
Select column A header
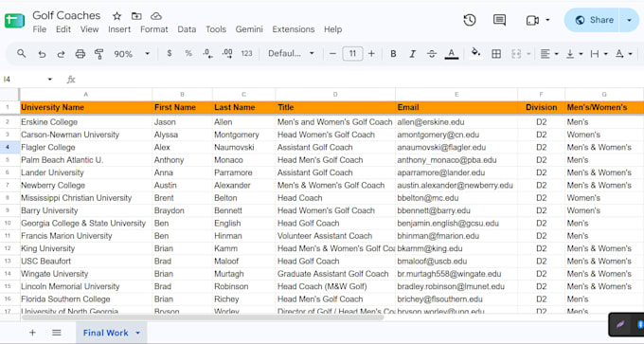click(86, 94)
